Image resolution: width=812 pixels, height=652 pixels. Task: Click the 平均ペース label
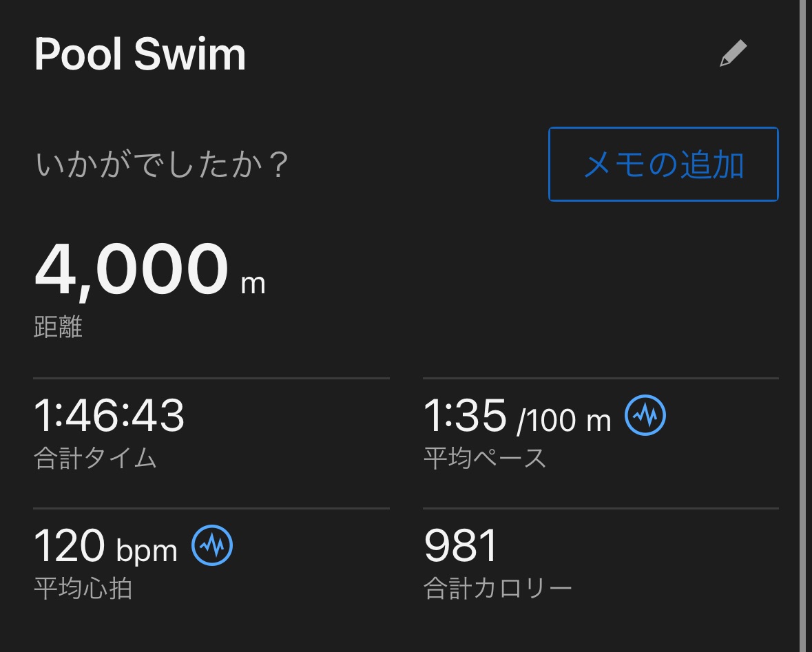coord(485,458)
